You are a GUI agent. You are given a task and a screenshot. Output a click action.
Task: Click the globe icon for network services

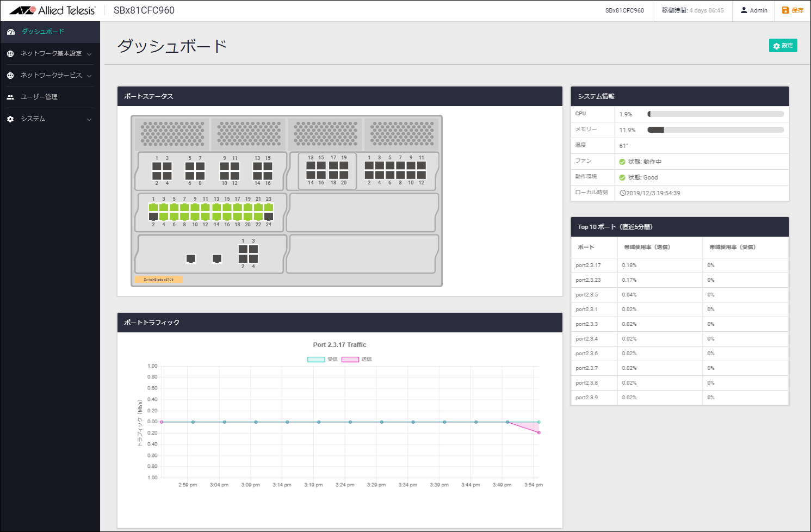10,76
